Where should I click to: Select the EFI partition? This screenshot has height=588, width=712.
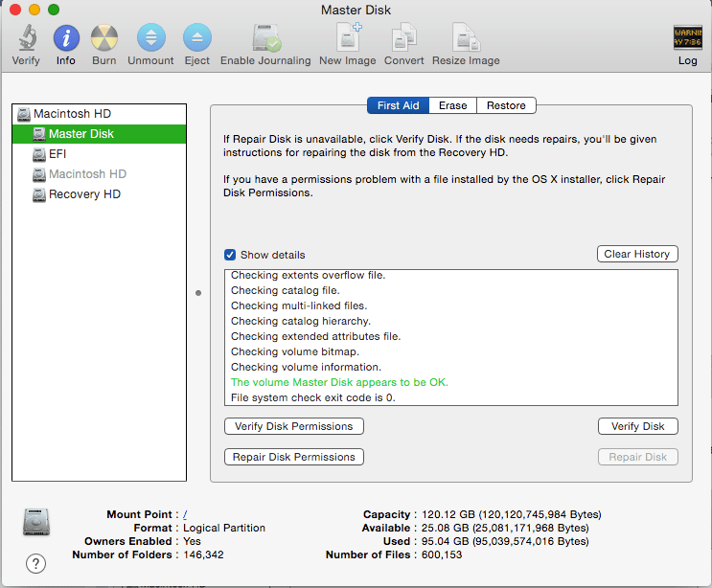pyautogui.click(x=99, y=154)
